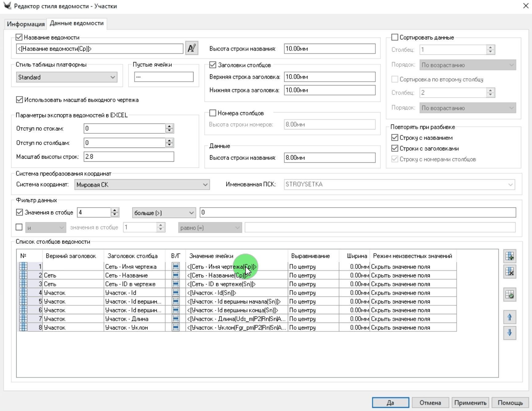Viewport: 532px width, 411px height.
Task: Open the filter operator dropdown больше (>)
Action: click(164, 213)
